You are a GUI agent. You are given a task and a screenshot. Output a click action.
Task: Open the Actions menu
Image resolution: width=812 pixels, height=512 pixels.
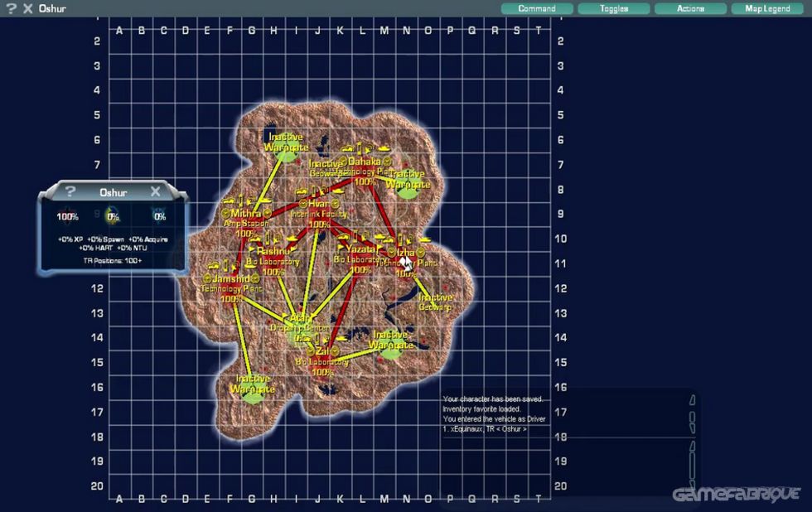pyautogui.click(x=690, y=8)
